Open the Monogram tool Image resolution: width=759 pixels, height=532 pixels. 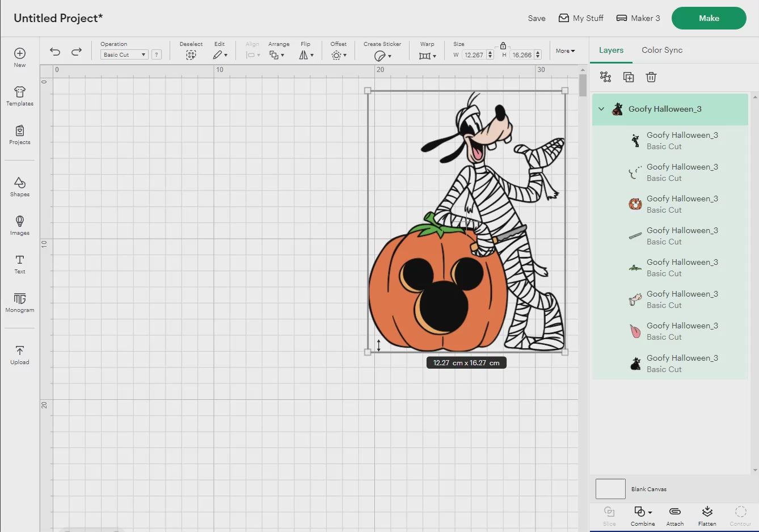pyautogui.click(x=20, y=302)
